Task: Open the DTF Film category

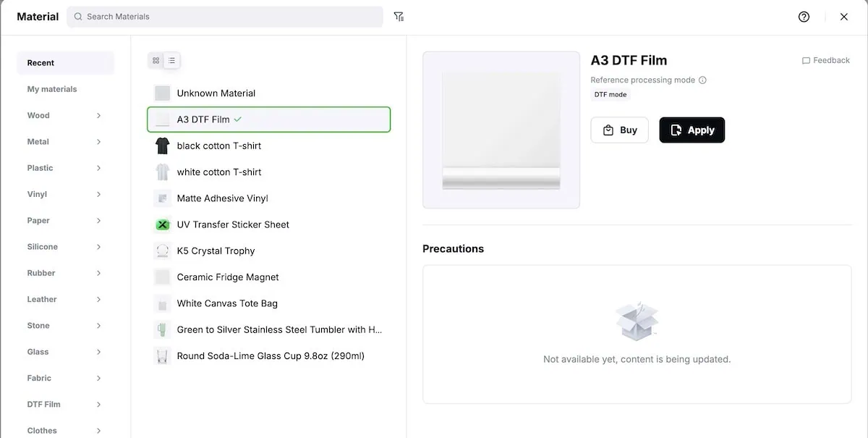Action: coord(65,404)
